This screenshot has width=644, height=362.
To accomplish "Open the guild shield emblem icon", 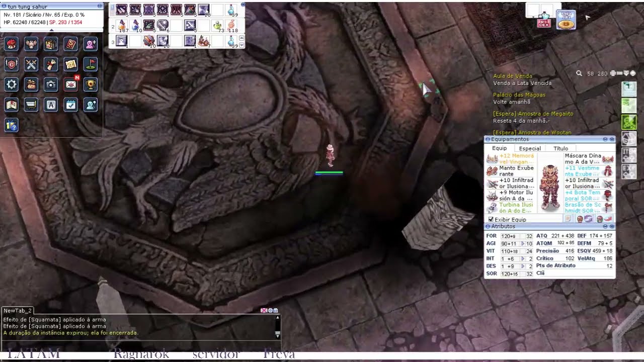I will (x=11, y=64).
